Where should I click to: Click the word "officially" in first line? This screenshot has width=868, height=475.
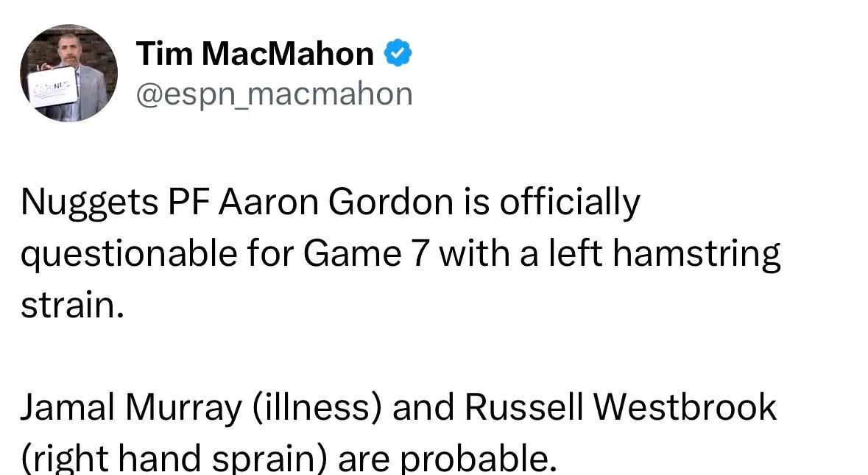[x=570, y=204]
